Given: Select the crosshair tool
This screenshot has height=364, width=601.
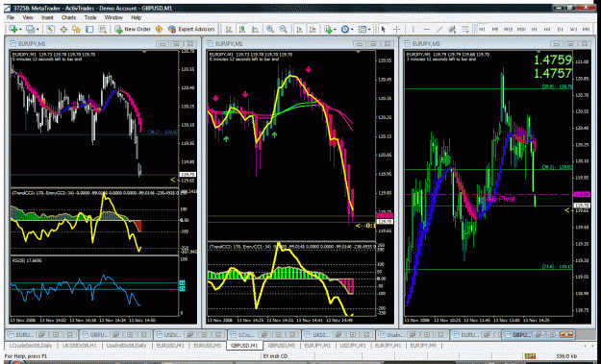Looking at the screenshot, I should [x=397, y=29].
